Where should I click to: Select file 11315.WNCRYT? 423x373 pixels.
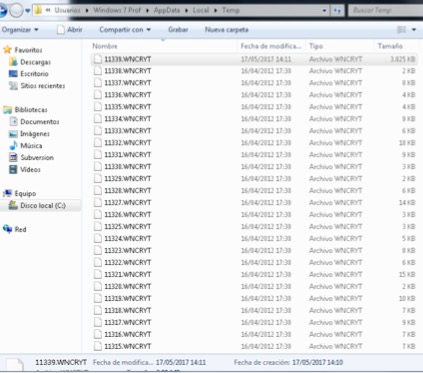tap(128, 346)
